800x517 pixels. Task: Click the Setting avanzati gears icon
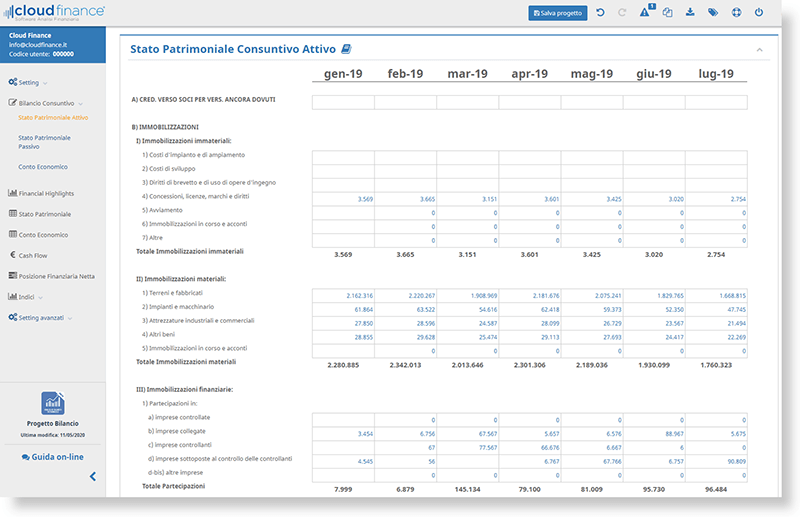[13, 317]
